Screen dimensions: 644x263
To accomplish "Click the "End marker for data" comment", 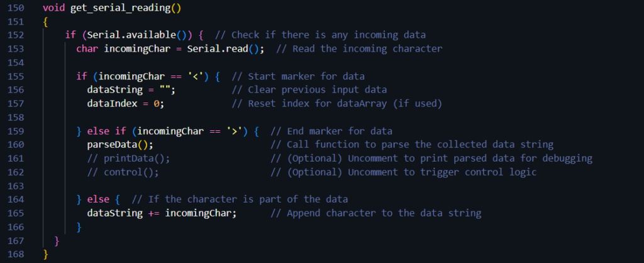I will [x=340, y=131].
